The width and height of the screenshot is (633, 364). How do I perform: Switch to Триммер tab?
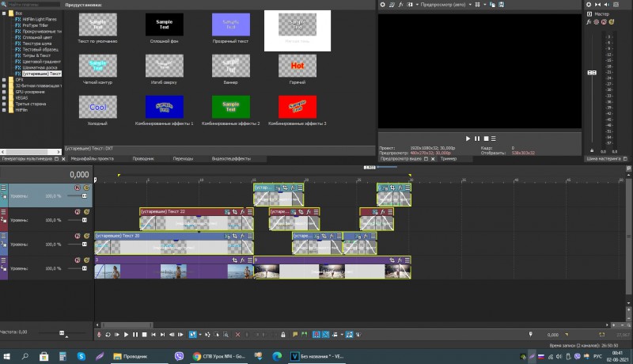tap(449, 158)
